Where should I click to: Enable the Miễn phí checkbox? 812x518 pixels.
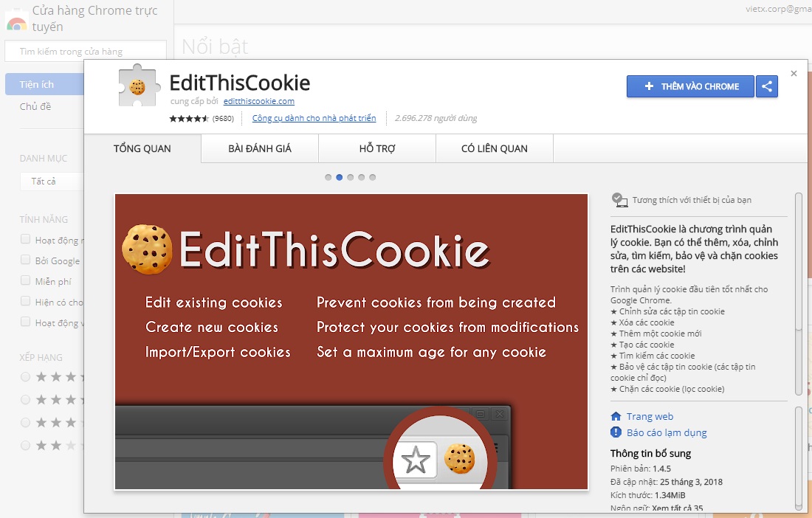click(x=25, y=280)
